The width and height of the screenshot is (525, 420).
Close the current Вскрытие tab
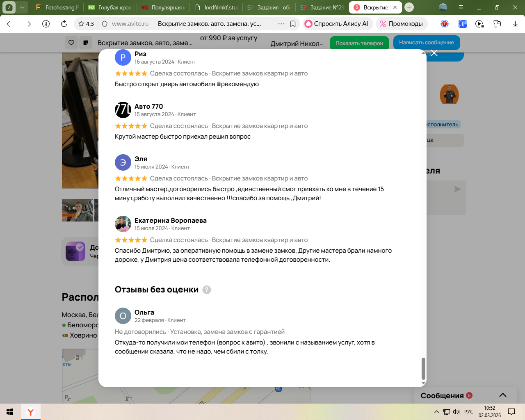395,7
